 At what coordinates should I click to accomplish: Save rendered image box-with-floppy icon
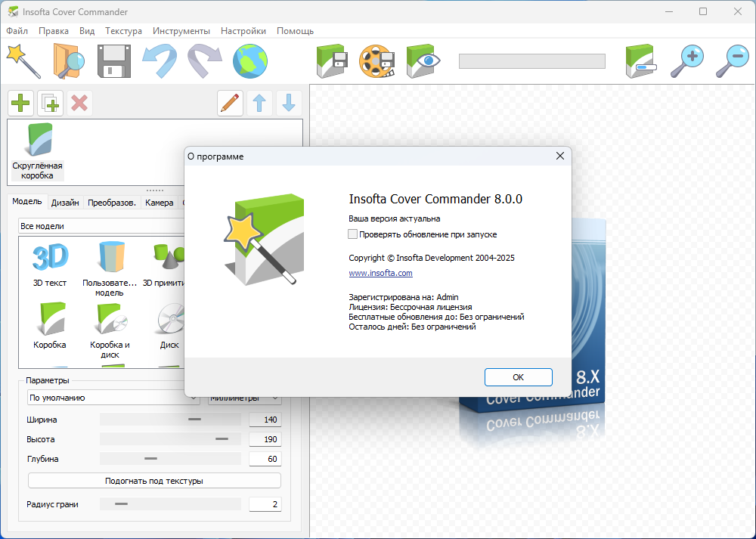point(332,60)
